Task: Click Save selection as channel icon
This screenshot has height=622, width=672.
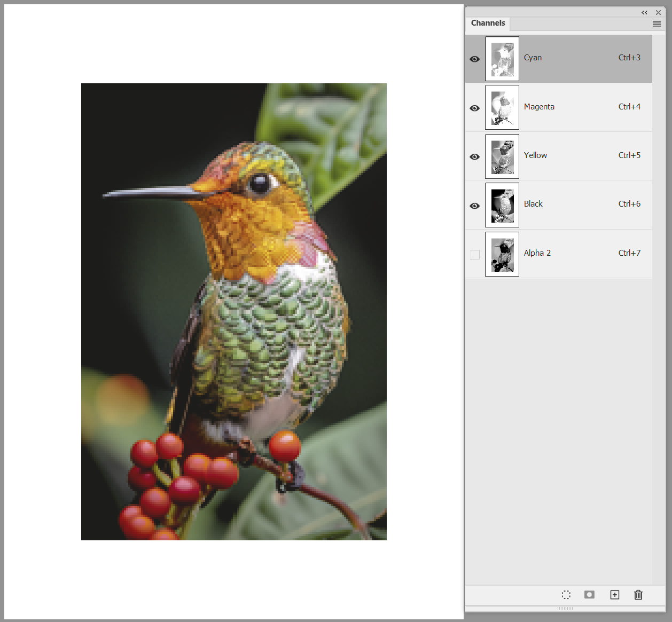Action: pyautogui.click(x=589, y=595)
